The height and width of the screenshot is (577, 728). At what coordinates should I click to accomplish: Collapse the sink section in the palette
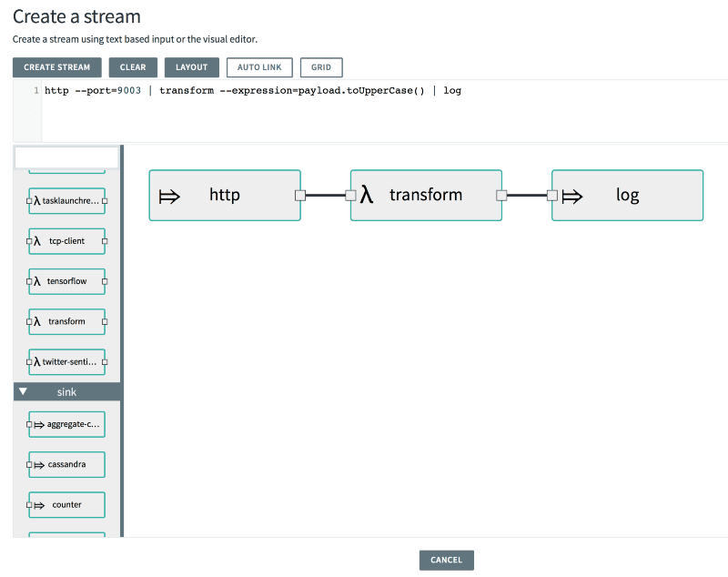pyautogui.click(x=23, y=391)
